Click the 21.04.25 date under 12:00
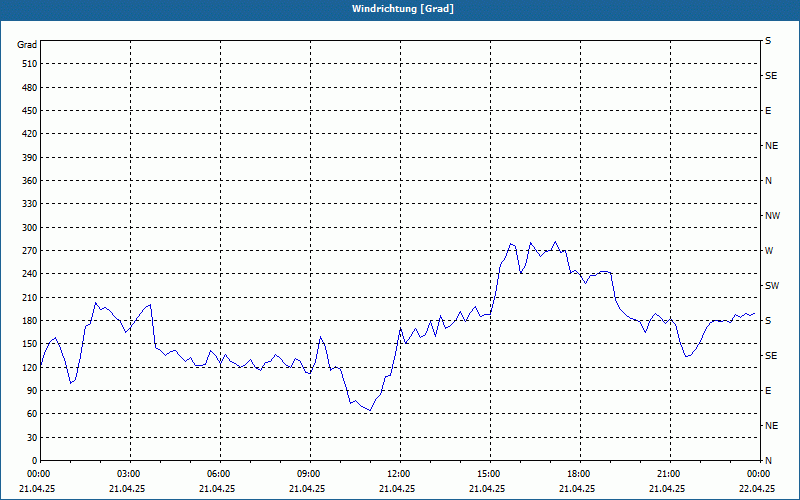800x500 pixels. 397,489
